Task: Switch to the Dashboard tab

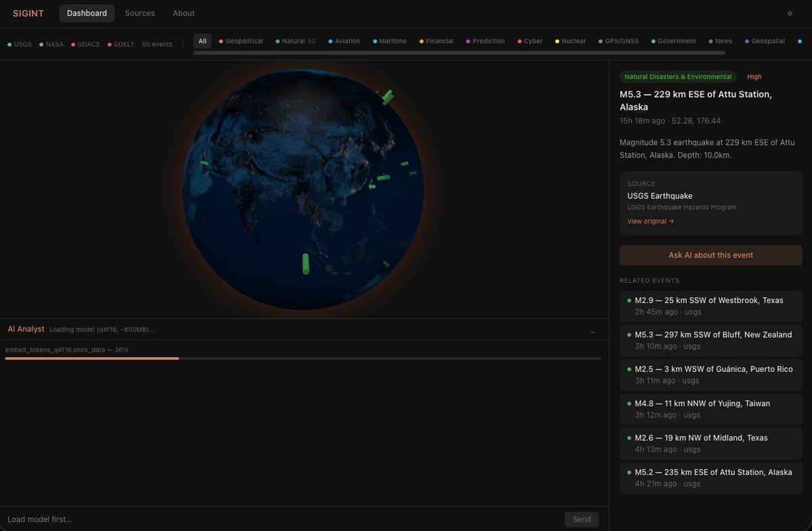Action: coord(87,14)
